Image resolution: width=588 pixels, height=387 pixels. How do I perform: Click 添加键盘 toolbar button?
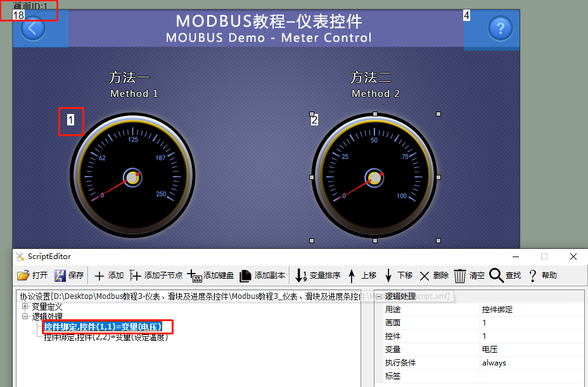210,276
